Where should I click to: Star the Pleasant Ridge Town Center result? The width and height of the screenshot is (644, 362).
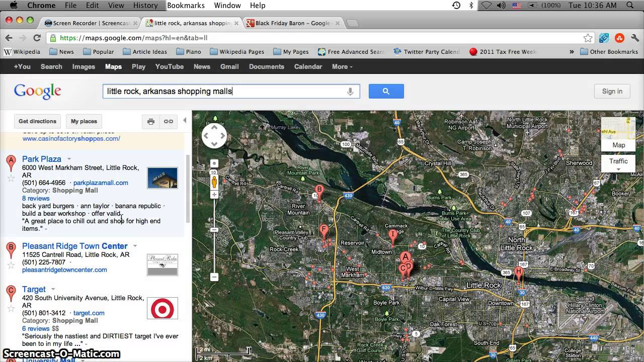[11, 265]
